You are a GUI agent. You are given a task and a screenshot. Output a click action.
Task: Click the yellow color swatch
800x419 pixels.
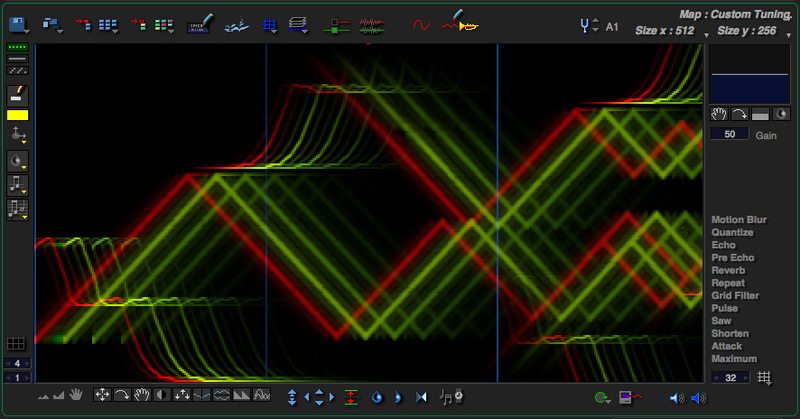(x=17, y=114)
